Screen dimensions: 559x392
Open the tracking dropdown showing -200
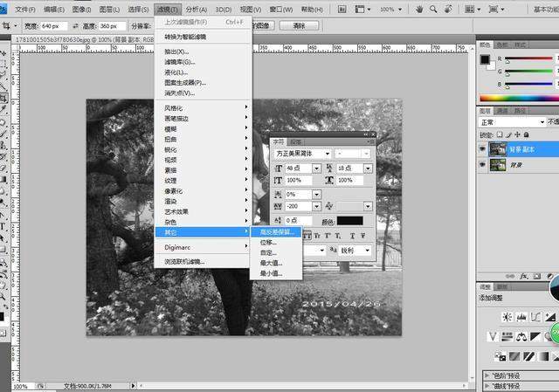[x=316, y=206]
